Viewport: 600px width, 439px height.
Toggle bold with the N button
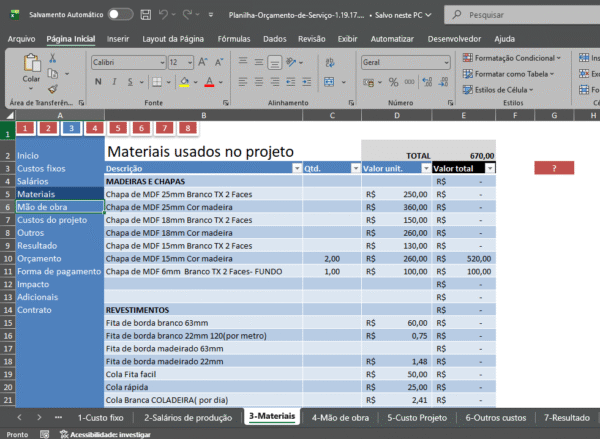click(98, 82)
